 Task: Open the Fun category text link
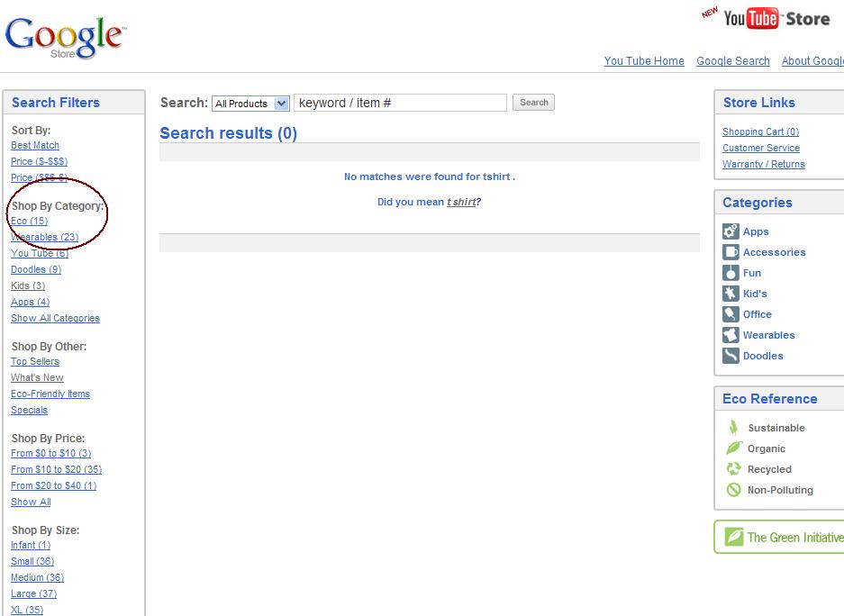[x=752, y=273]
